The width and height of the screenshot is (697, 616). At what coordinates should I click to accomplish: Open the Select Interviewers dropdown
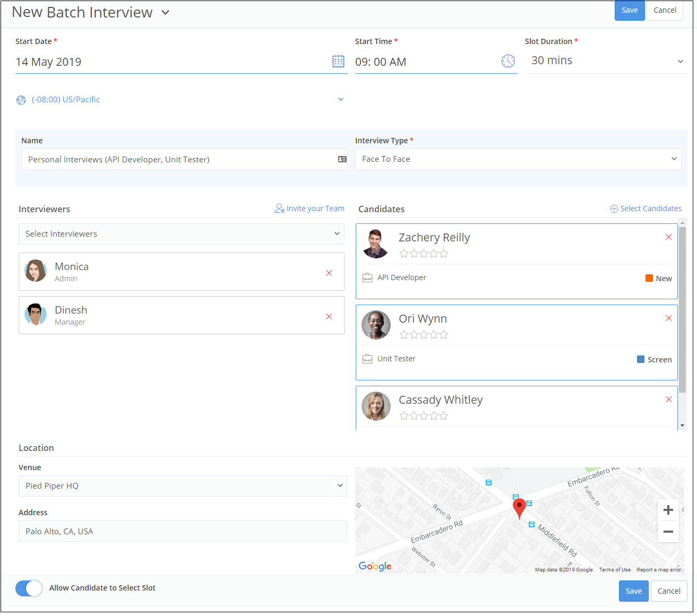pos(181,234)
